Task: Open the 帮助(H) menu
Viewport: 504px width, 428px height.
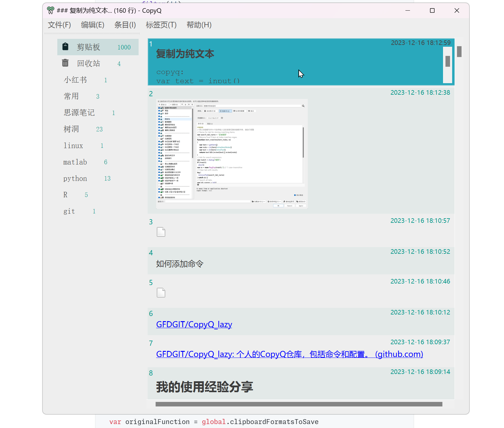Action: pyautogui.click(x=199, y=25)
